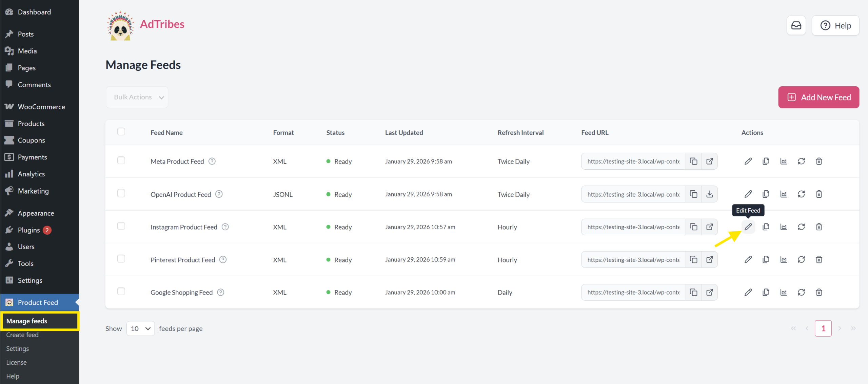Copy the Meta Product Feed URL
Viewport: 868px width, 384px height.
point(694,161)
